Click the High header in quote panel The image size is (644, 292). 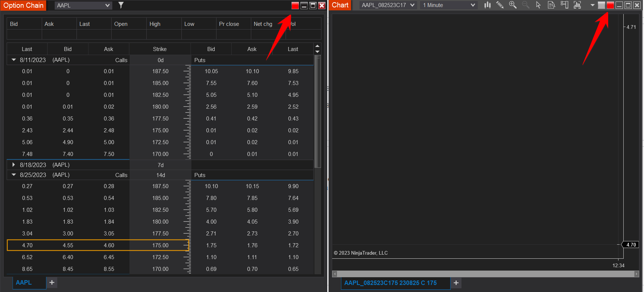pos(155,24)
